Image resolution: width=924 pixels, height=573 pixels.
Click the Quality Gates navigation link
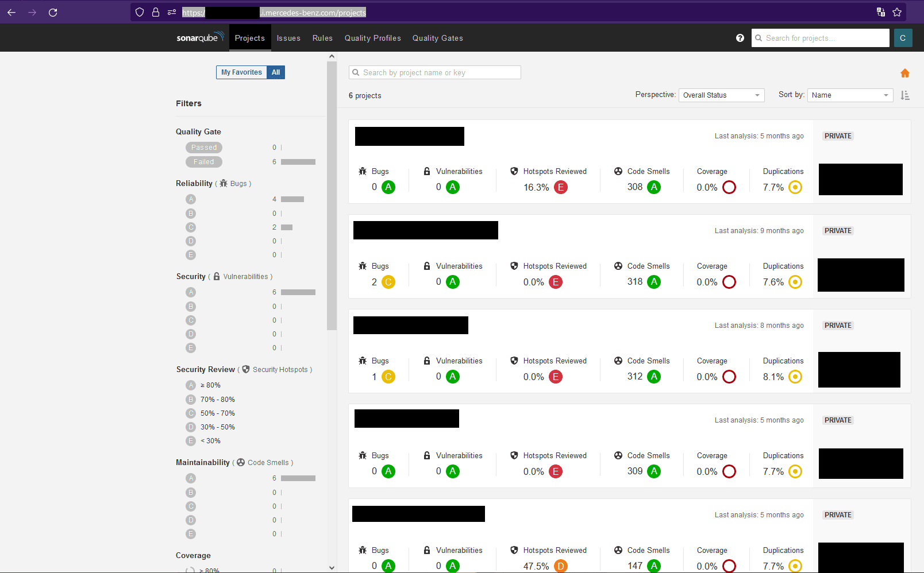(437, 38)
